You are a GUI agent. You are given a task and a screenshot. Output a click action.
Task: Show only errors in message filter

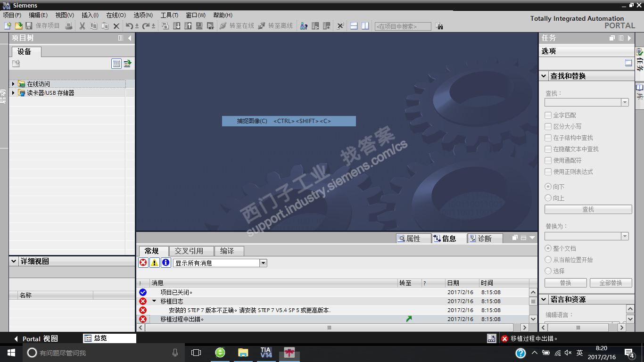[x=143, y=263]
